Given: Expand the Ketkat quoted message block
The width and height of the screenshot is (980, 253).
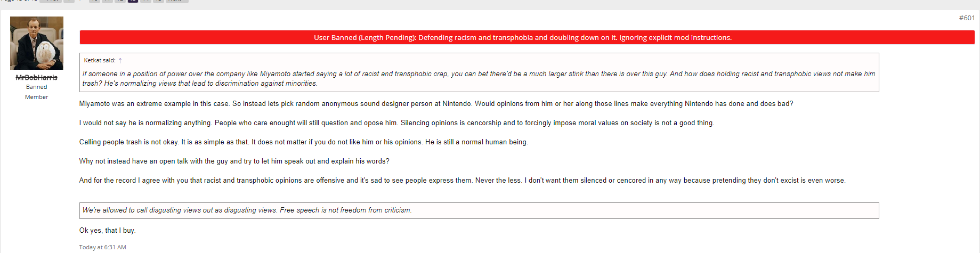Looking at the screenshot, I should 479,72.
